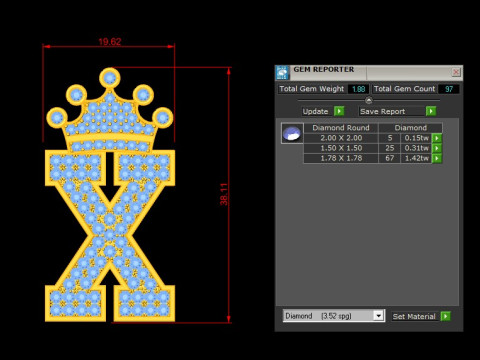Select the 38.11 height dimension label
Viewport: 480px width, 360px height.
224,194
